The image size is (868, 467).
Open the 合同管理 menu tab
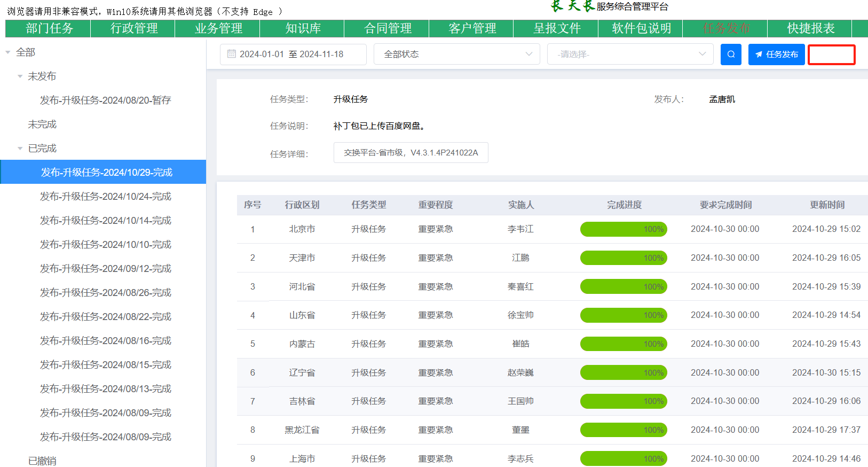pos(388,28)
